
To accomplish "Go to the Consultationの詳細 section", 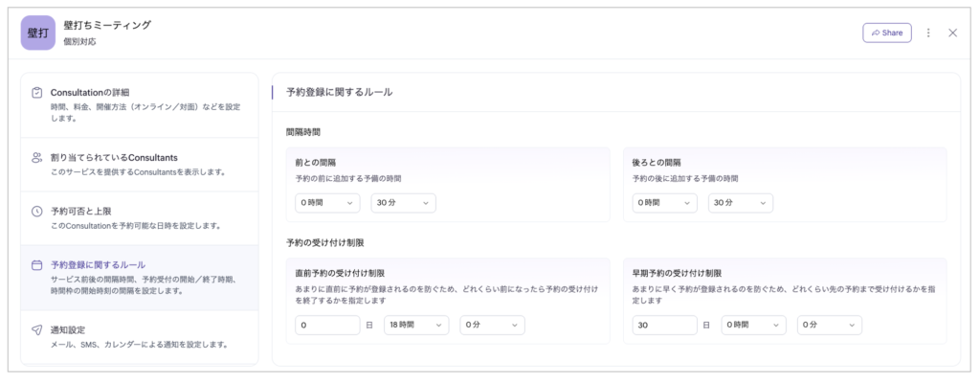I will [x=139, y=104].
